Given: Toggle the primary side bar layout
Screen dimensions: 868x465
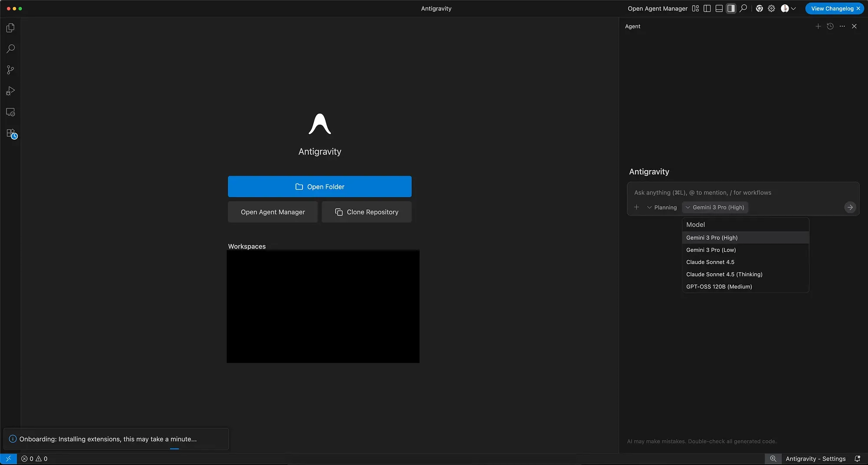Looking at the screenshot, I should 707,8.
